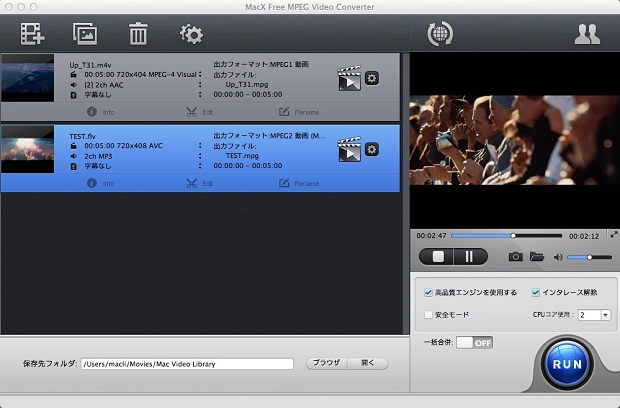
Task: Click Edit scissors for Up_T31.m4v
Action: click(200, 112)
